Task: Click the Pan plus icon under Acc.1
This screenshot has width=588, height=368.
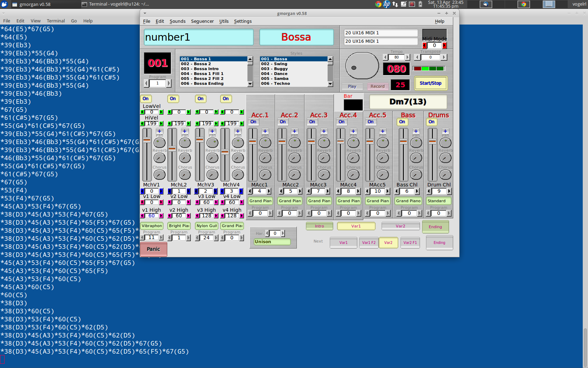Action: point(265,131)
